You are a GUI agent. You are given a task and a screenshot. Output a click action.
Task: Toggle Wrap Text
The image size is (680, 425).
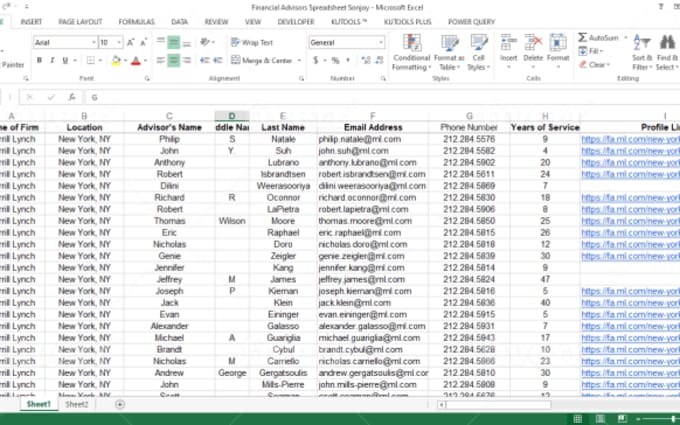tap(252, 42)
